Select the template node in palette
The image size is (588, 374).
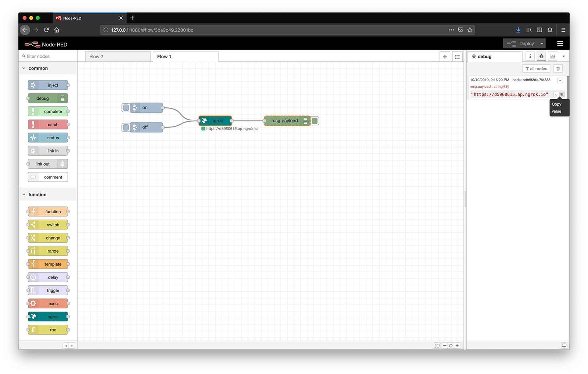click(48, 264)
